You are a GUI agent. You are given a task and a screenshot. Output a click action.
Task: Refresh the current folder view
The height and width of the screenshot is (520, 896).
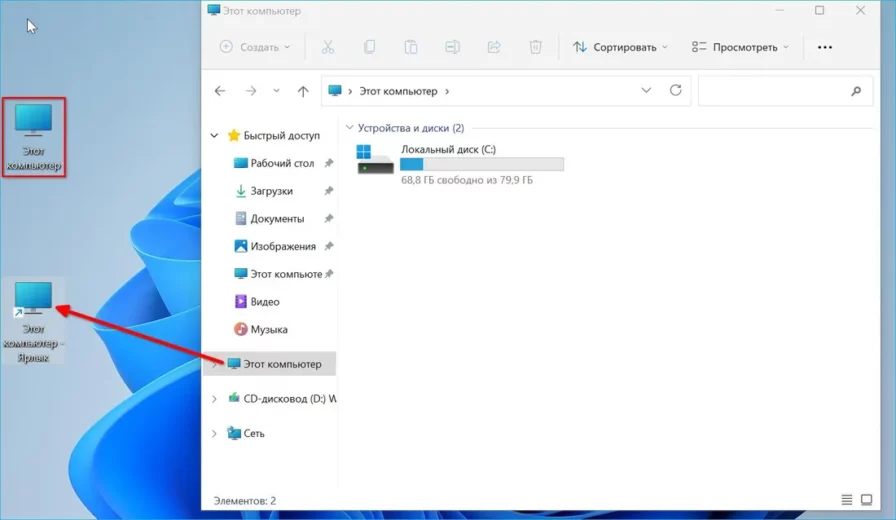click(x=675, y=91)
